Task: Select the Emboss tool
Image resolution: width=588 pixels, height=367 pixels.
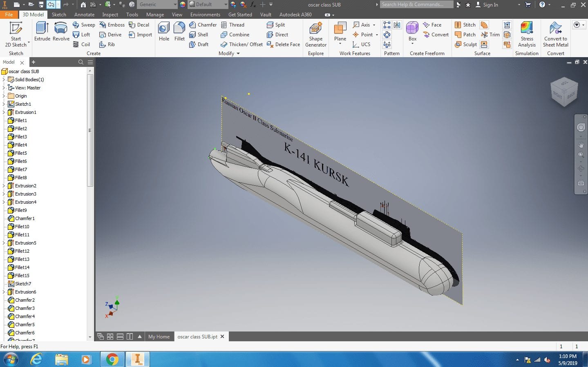Action: click(112, 25)
